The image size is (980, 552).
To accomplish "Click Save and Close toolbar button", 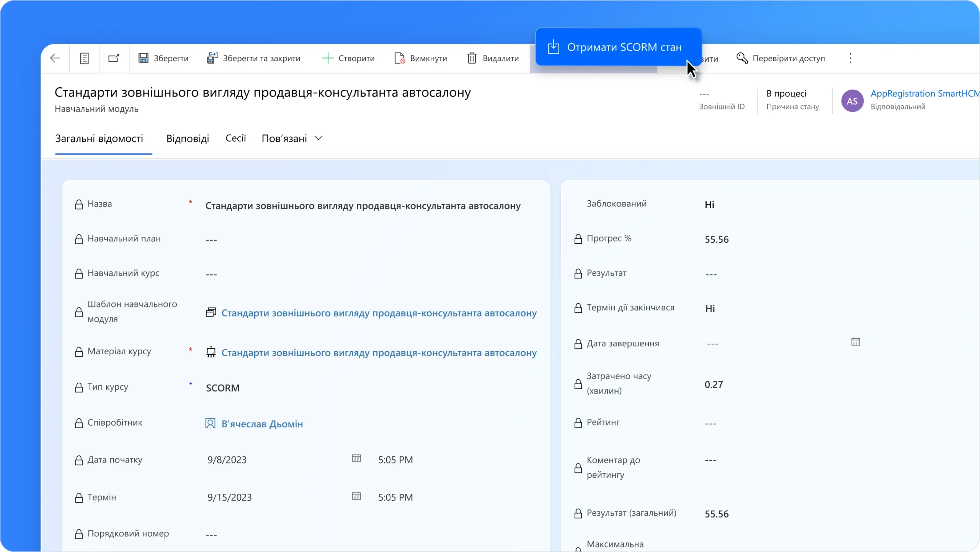I will pos(254,58).
